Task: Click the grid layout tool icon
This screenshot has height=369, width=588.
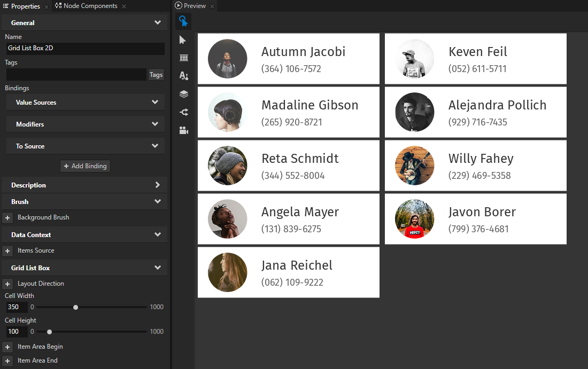Action: (184, 58)
